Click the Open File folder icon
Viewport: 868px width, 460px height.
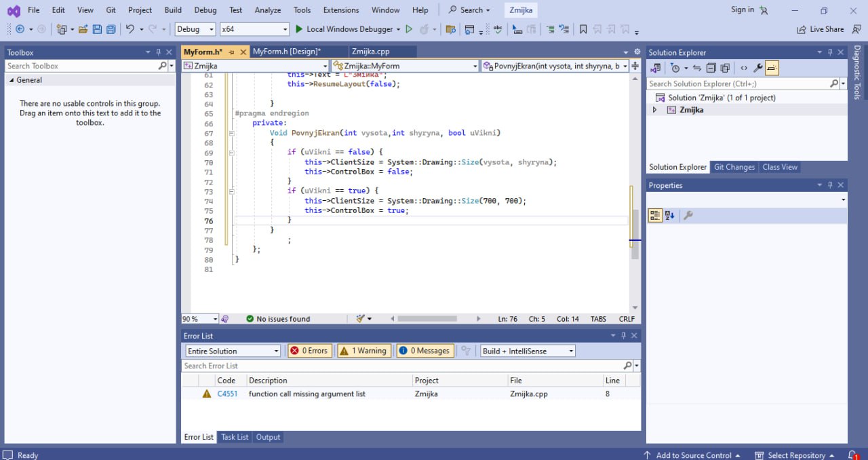point(83,29)
